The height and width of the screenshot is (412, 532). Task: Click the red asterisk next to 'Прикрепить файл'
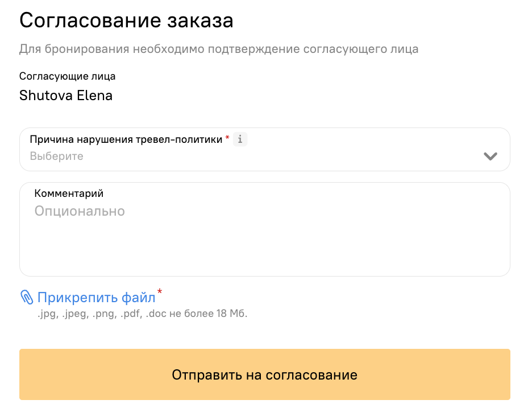tap(160, 292)
